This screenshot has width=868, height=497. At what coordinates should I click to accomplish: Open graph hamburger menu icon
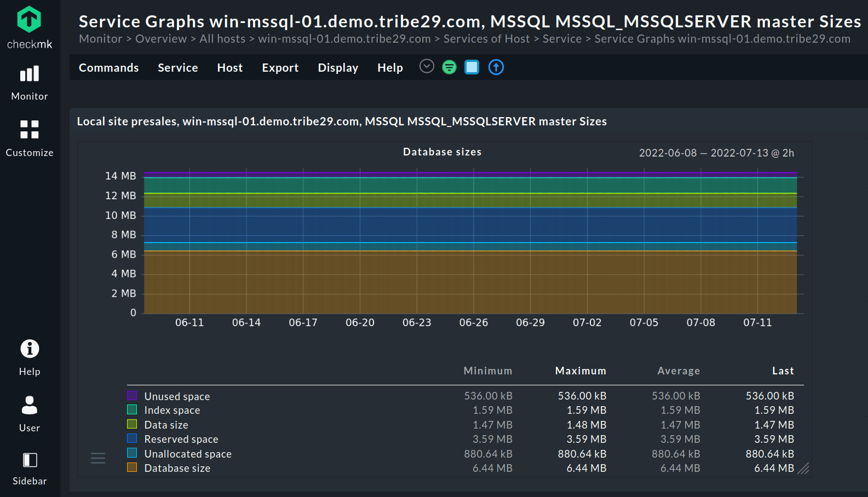tap(98, 458)
